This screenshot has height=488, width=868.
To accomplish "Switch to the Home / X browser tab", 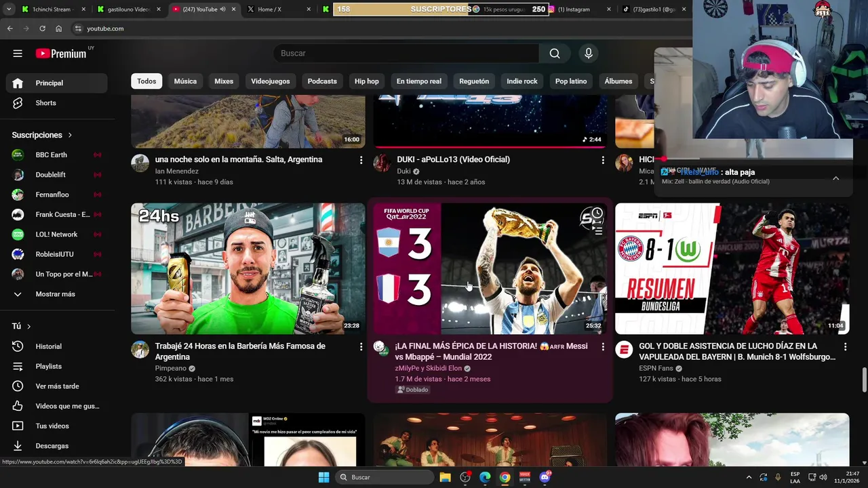I will [x=278, y=9].
